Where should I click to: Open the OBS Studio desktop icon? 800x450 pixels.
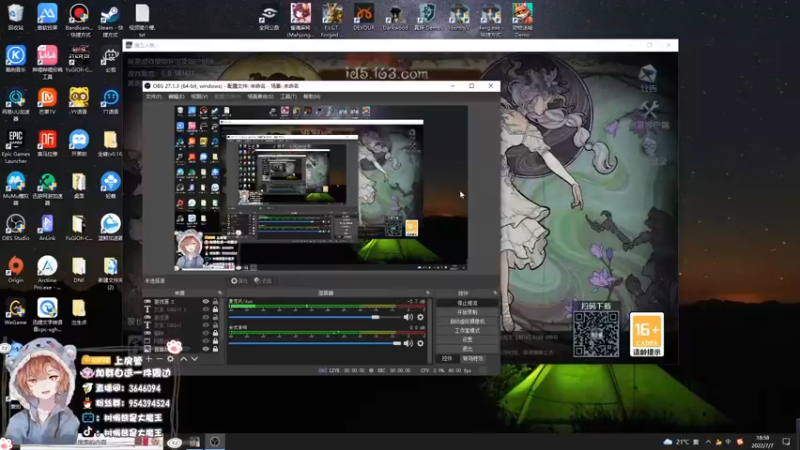click(x=15, y=228)
